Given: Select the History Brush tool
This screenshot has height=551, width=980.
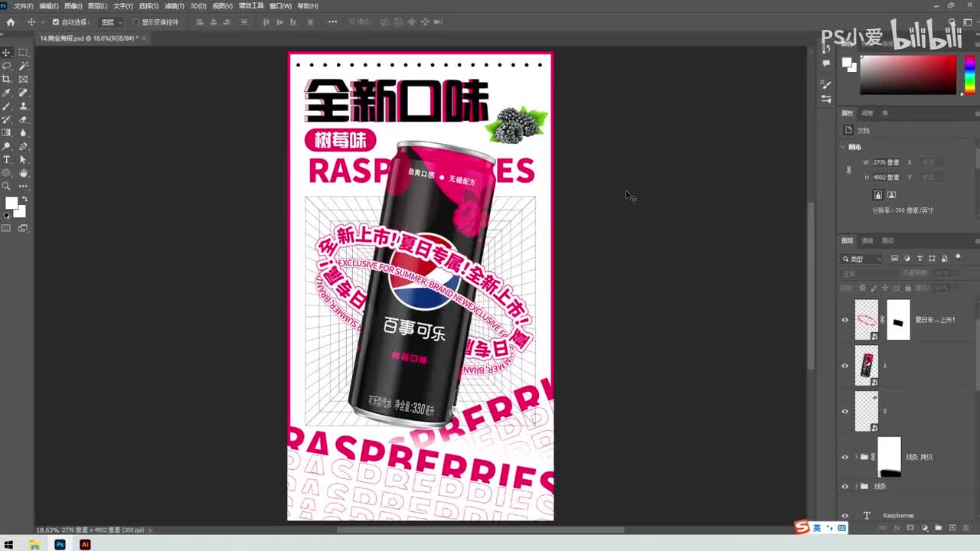Looking at the screenshot, I should pyautogui.click(x=7, y=119).
